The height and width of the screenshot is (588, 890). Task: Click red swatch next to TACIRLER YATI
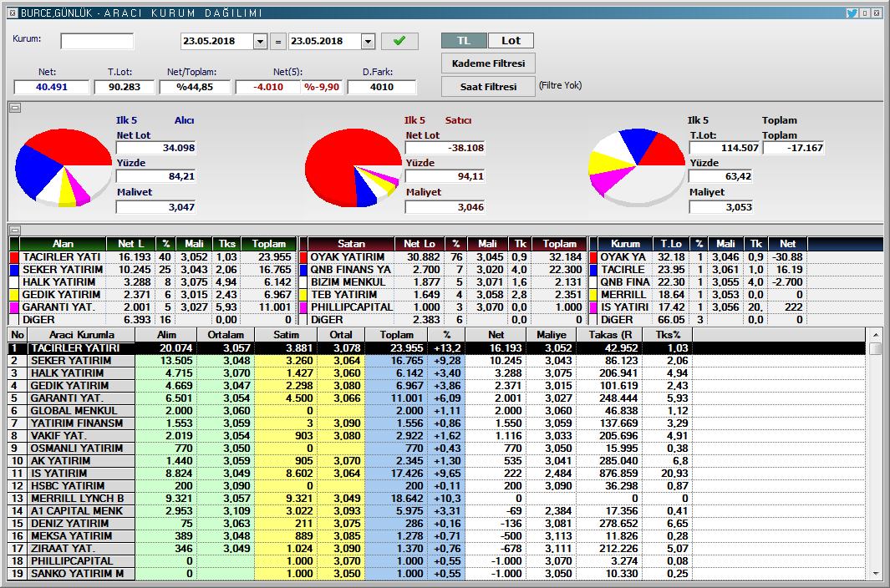15,257
